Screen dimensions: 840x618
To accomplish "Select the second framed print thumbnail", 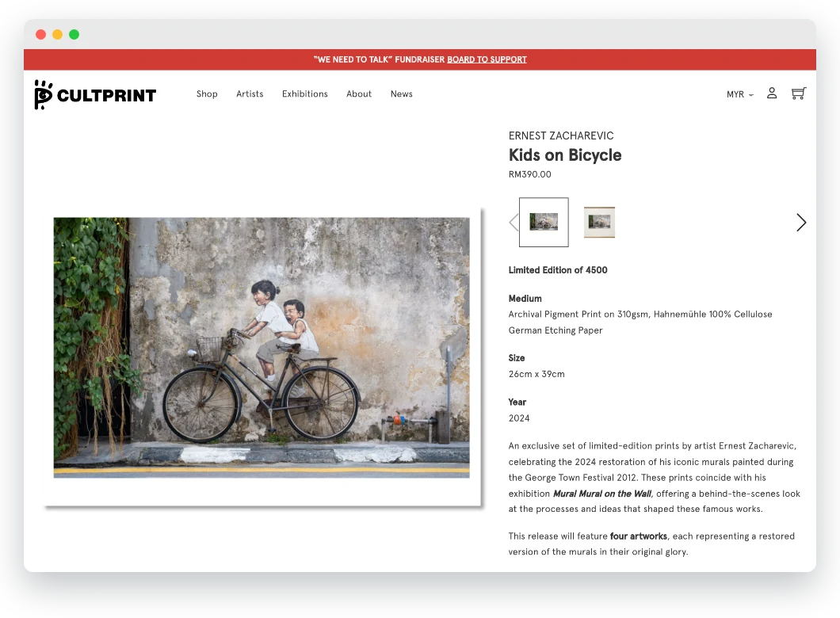I will point(599,223).
